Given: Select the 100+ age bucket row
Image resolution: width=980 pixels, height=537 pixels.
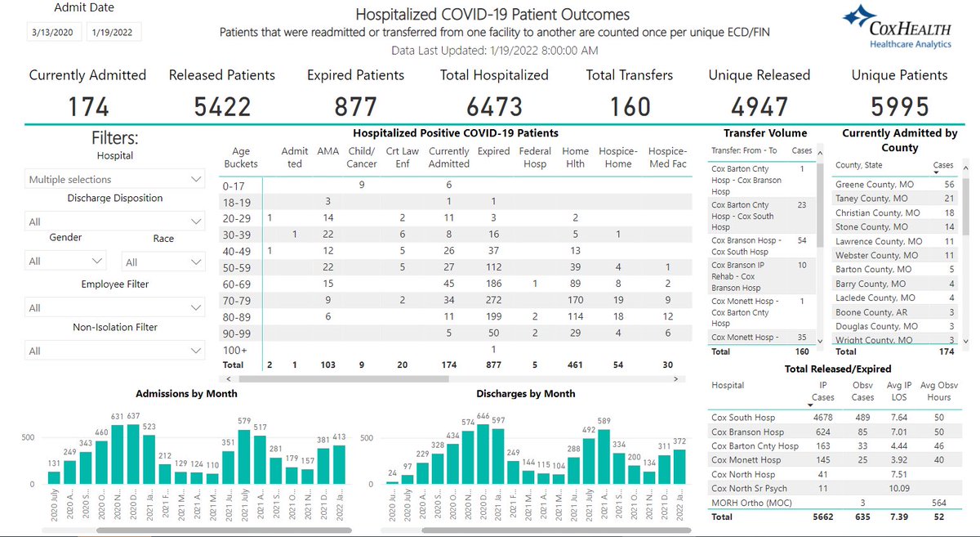Looking at the screenshot, I should point(456,349).
